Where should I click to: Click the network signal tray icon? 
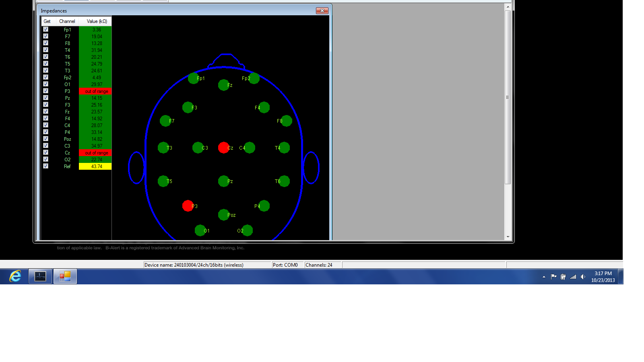point(573,277)
